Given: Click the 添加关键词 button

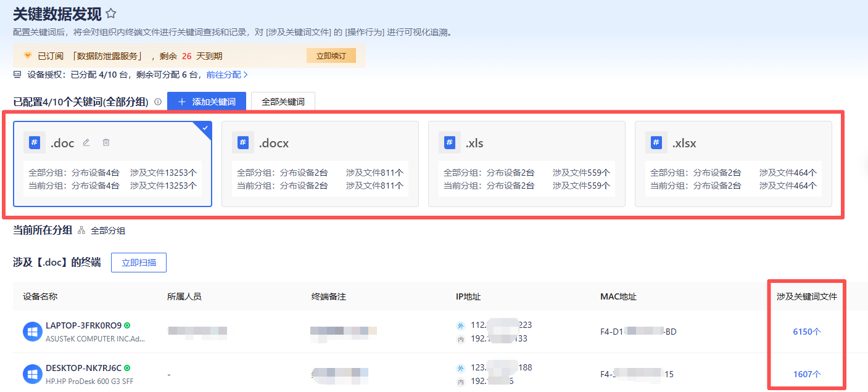Looking at the screenshot, I should click(x=207, y=100).
